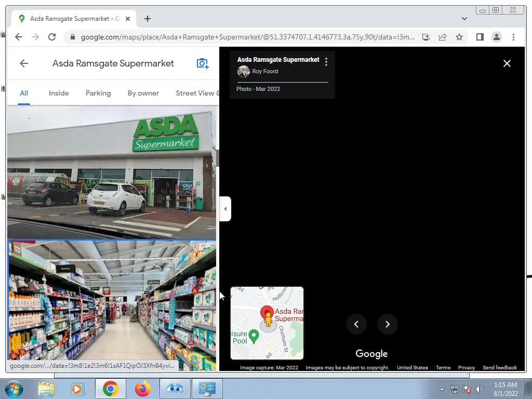532x399 pixels.
Task: Close the photo viewer with the X
Action: pos(507,63)
